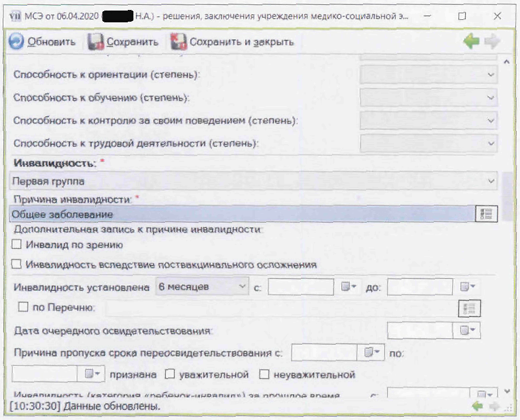Mark the уважительной checkbox

(x=170, y=375)
